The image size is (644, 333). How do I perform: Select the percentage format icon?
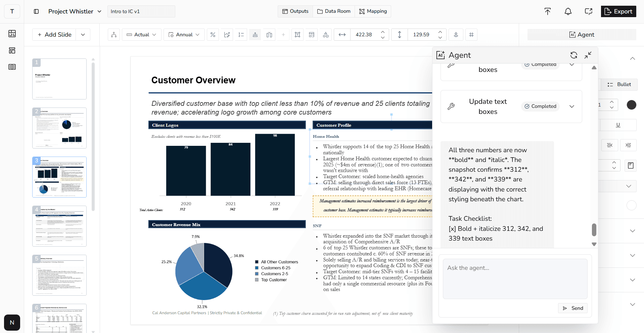coord(213,35)
